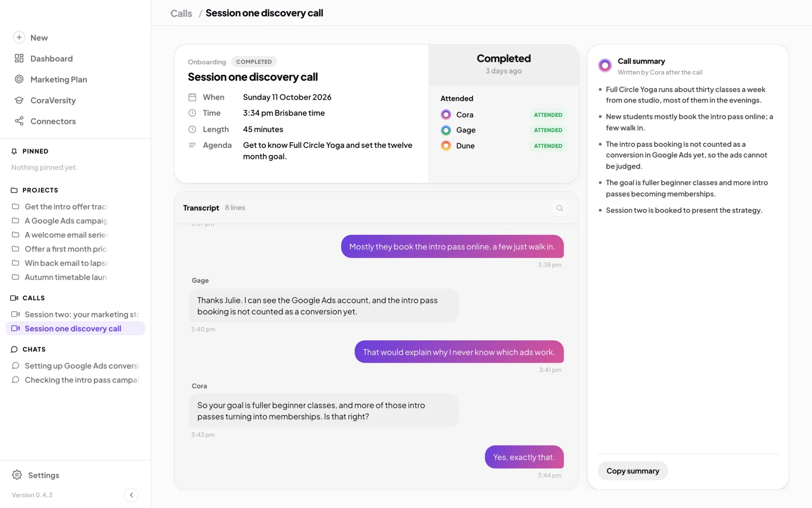
Task: Click the Connectors share icon
Action: click(x=19, y=121)
